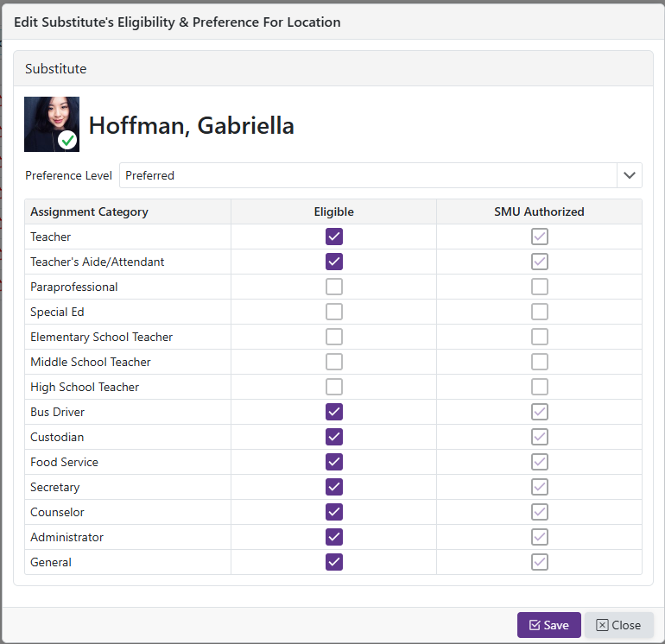Close the eligibility dialog
The width and height of the screenshot is (665, 644).
[x=618, y=625]
